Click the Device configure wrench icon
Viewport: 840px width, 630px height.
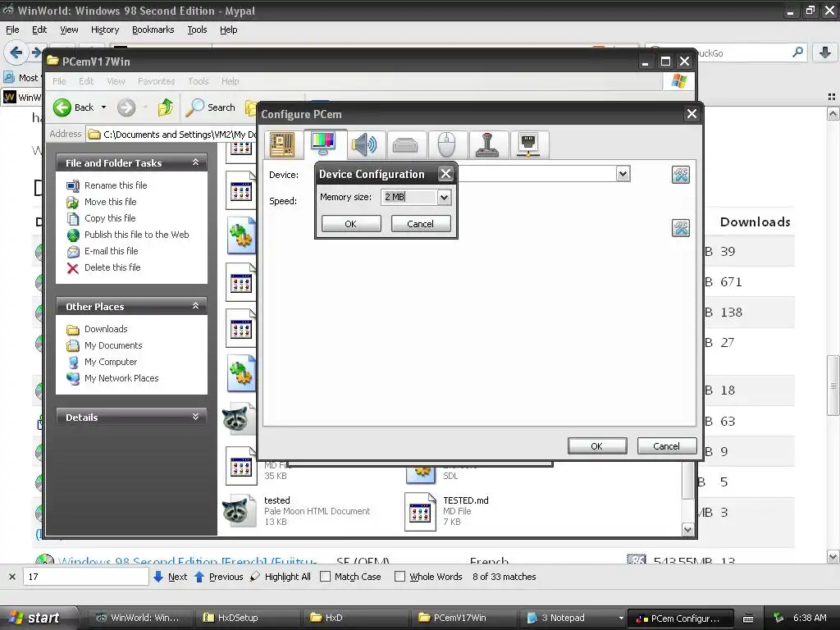(x=680, y=175)
